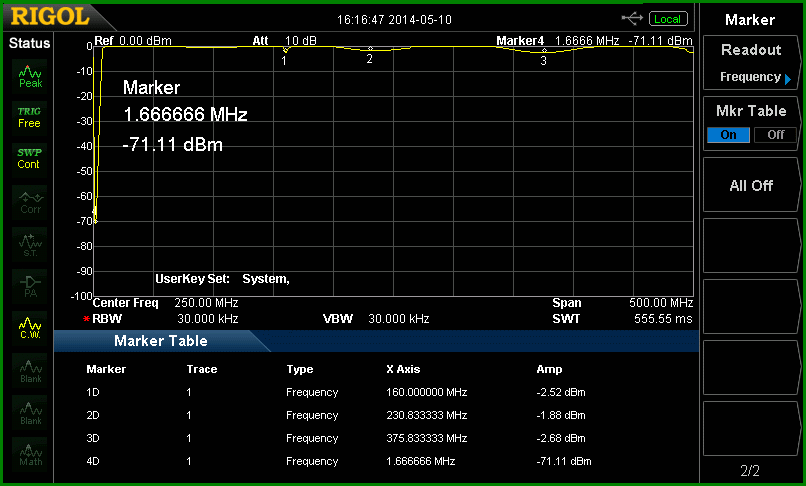
Task: Click 160.000000 MHz X Axis value
Action: [427, 392]
